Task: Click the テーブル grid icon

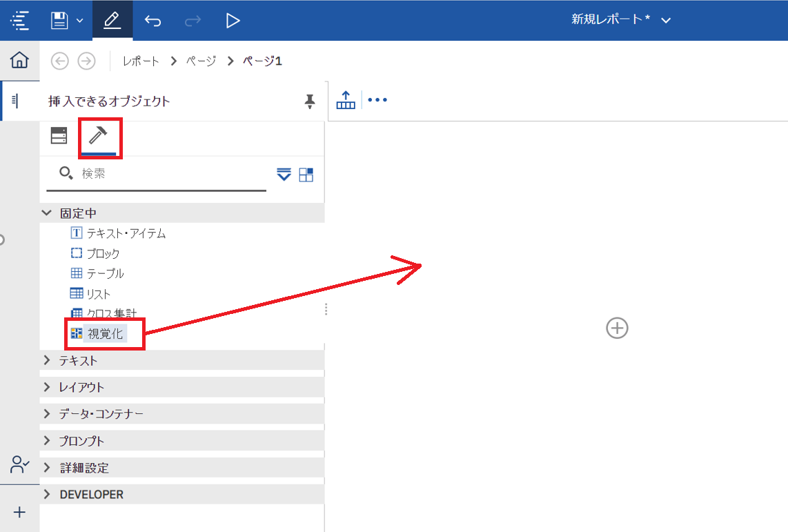Action: tap(77, 273)
